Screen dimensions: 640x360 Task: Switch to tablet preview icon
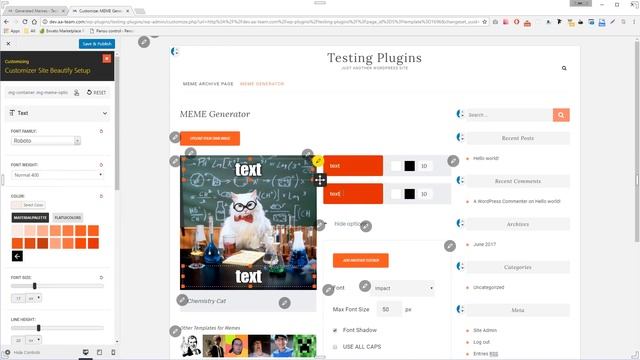coord(100,352)
